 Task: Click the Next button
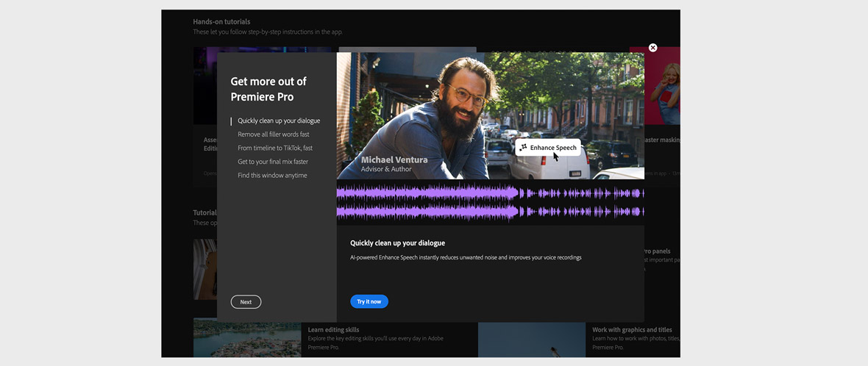click(x=246, y=302)
